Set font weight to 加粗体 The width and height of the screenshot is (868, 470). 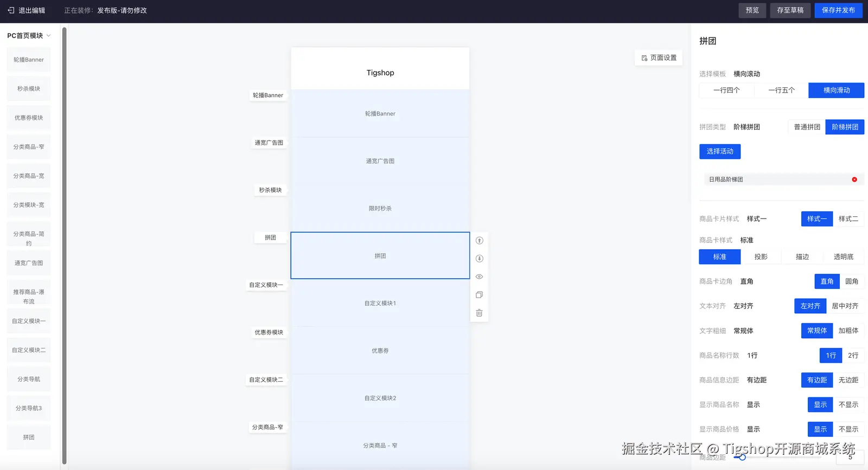848,331
